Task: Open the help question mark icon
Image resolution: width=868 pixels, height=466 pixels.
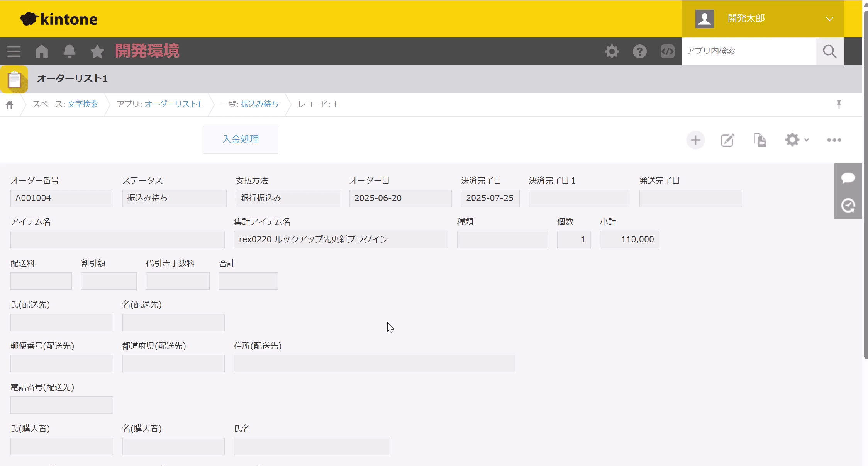Action: coord(639,51)
